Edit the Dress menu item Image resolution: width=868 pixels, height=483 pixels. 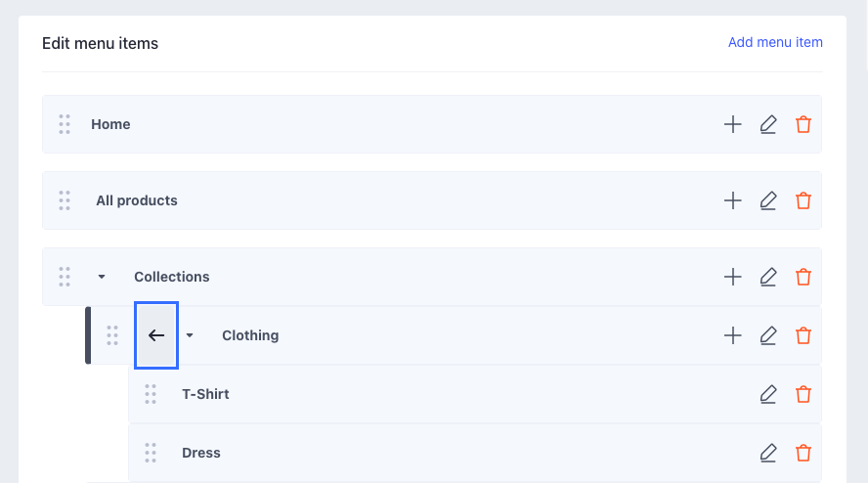tap(768, 453)
